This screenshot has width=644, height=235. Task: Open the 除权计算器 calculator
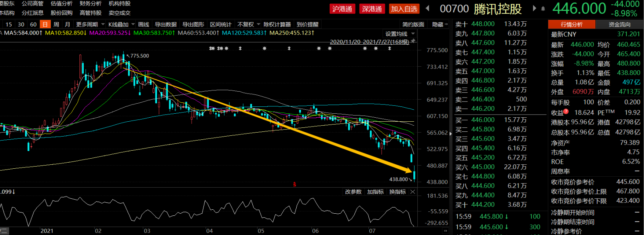(x=277, y=25)
